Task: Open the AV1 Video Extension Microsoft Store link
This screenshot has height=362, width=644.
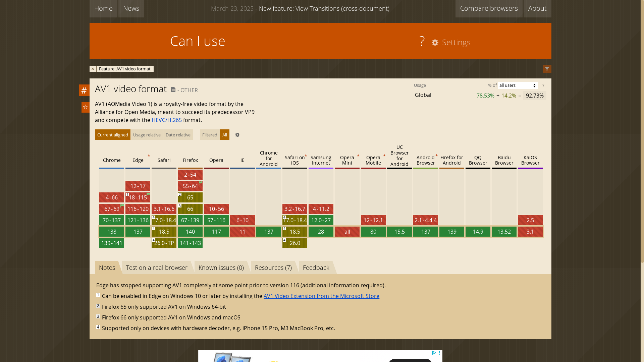Action: pyautogui.click(x=321, y=296)
